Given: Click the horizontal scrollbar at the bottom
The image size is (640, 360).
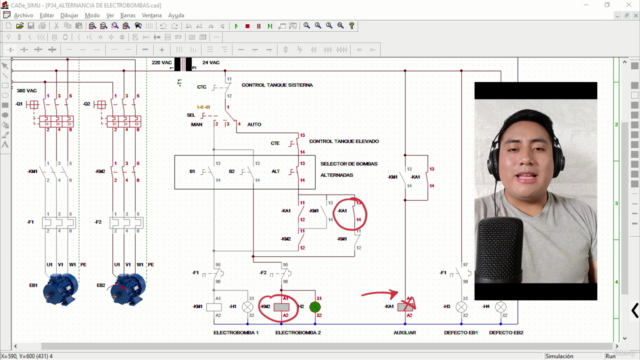Looking at the screenshot, I should point(314,346).
